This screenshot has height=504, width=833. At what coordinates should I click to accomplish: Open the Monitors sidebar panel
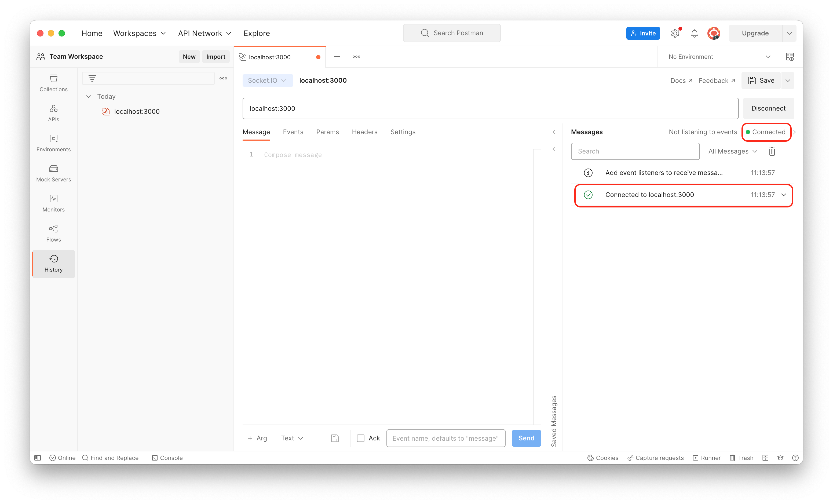point(53,203)
